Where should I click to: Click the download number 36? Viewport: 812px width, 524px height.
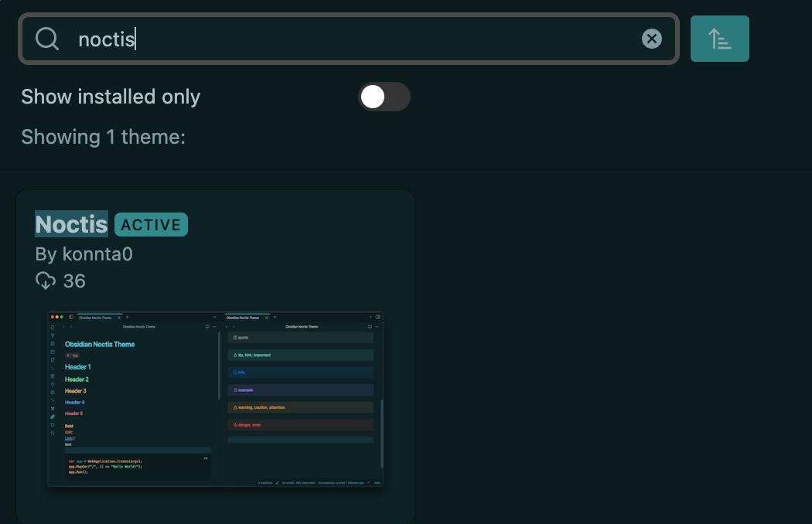(x=74, y=281)
